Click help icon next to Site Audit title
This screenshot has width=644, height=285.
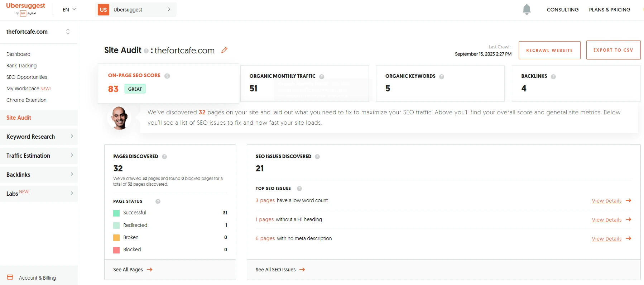(x=146, y=51)
